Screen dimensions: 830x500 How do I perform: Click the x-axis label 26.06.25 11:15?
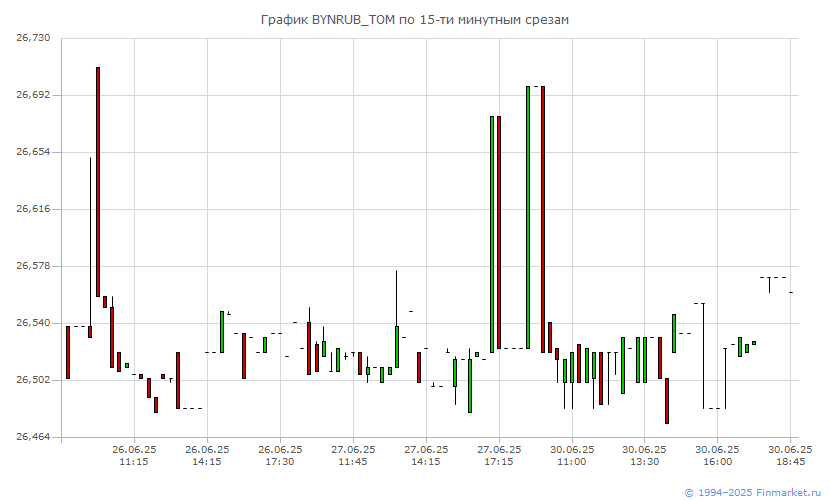(x=134, y=456)
